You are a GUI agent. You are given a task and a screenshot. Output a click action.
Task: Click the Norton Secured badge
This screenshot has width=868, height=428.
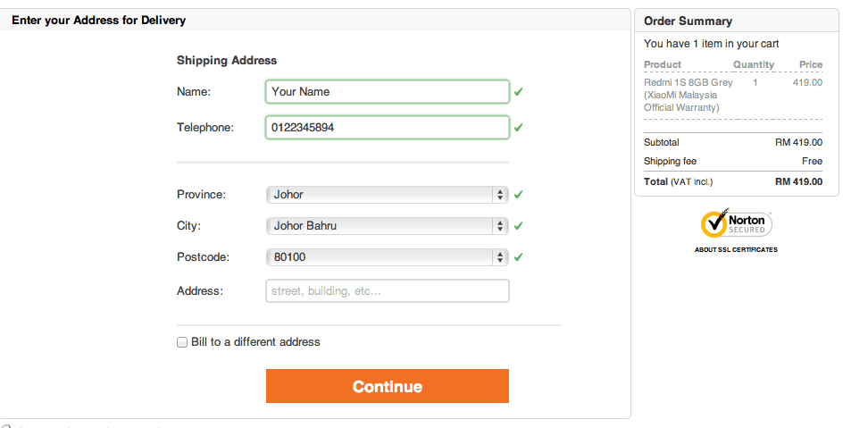tap(736, 223)
